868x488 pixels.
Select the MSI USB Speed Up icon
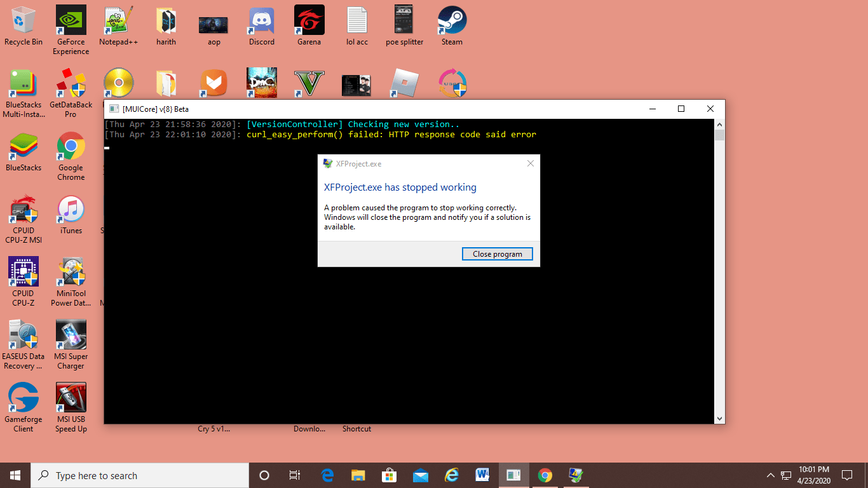(71, 408)
